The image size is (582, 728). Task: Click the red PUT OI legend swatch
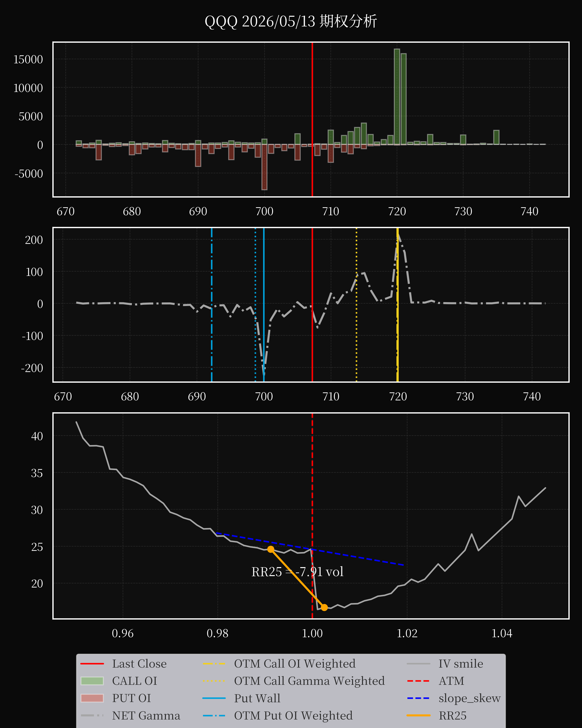click(92, 698)
